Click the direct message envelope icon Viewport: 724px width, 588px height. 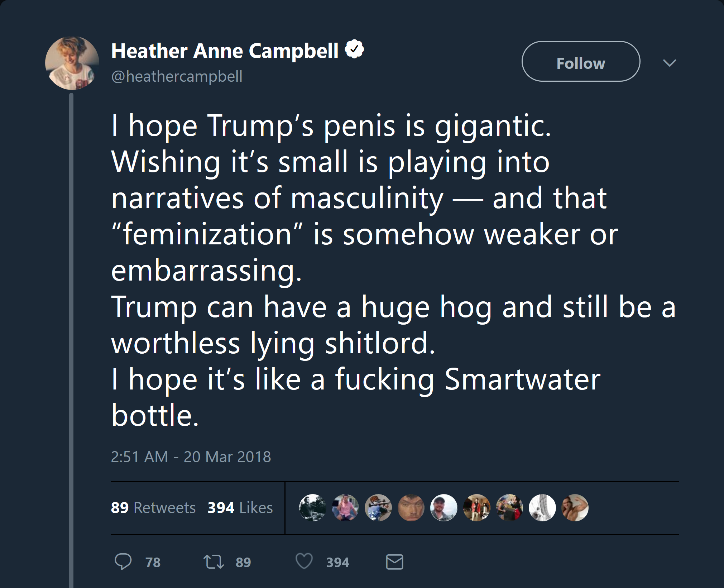pos(394,562)
